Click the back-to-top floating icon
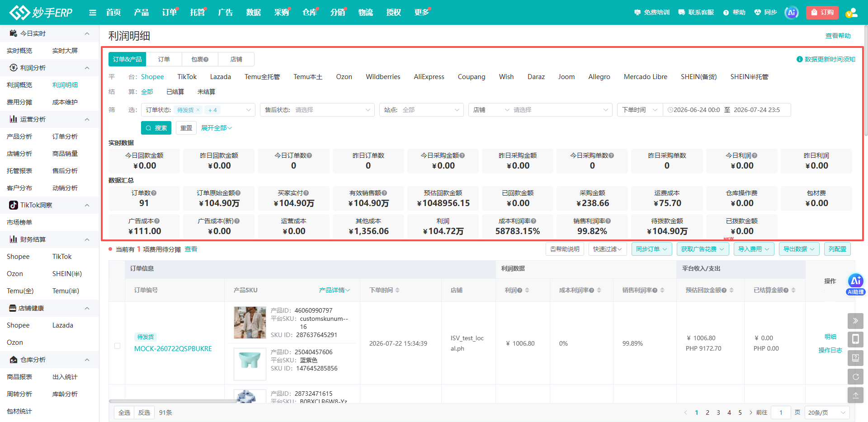Viewport: 868px width, 422px height. point(855,395)
